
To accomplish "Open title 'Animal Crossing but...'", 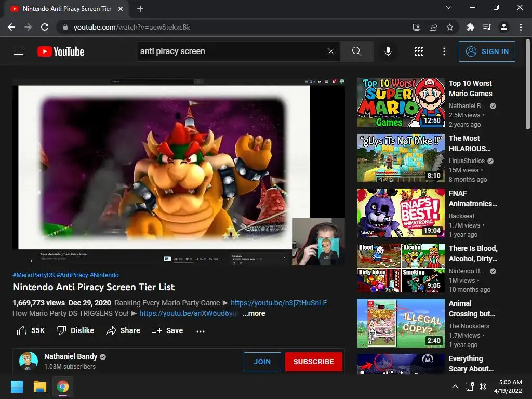I will pos(472,309).
